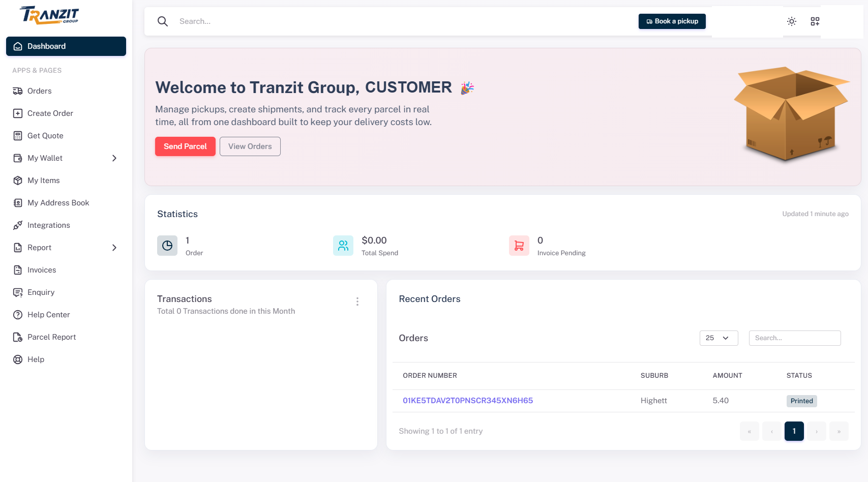Sort by ORDER NUMBER column header
Image resolution: width=868 pixels, height=482 pixels.
point(430,376)
